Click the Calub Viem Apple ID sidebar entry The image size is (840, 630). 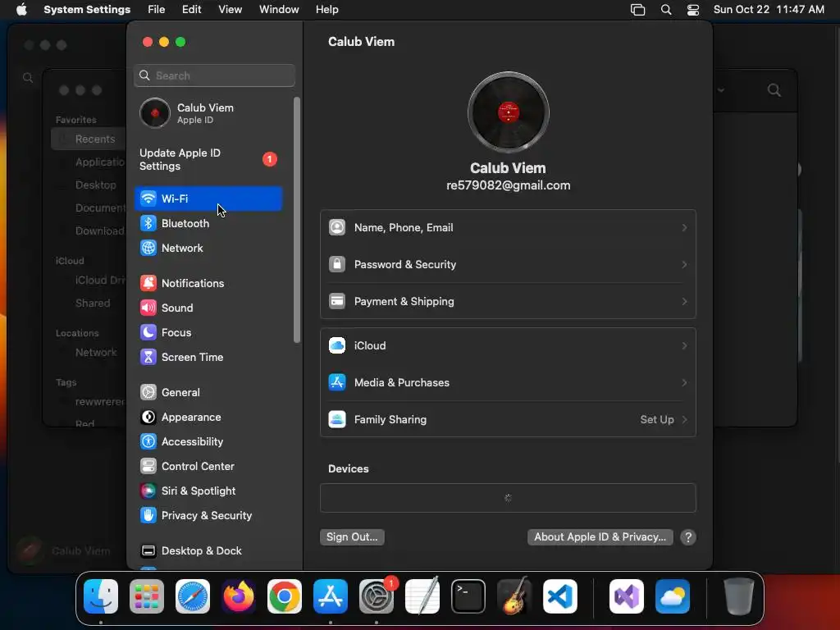point(208,113)
